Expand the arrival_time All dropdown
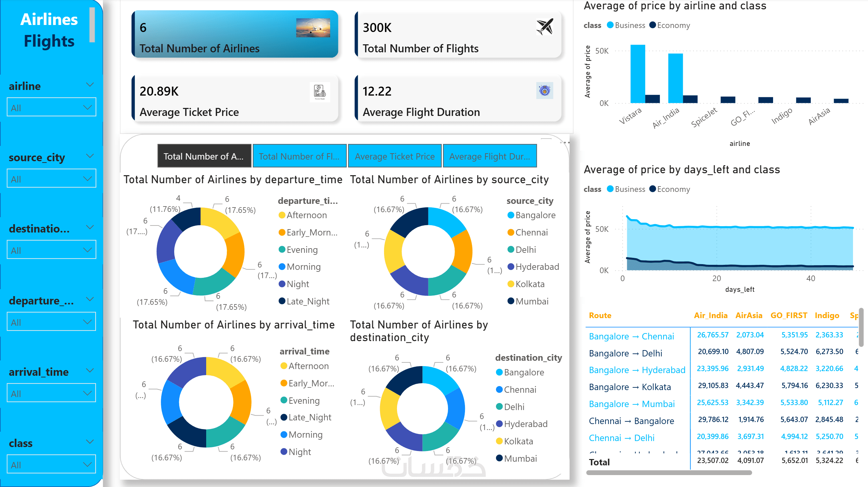Viewport: 868px width, 487px height. coord(52,393)
